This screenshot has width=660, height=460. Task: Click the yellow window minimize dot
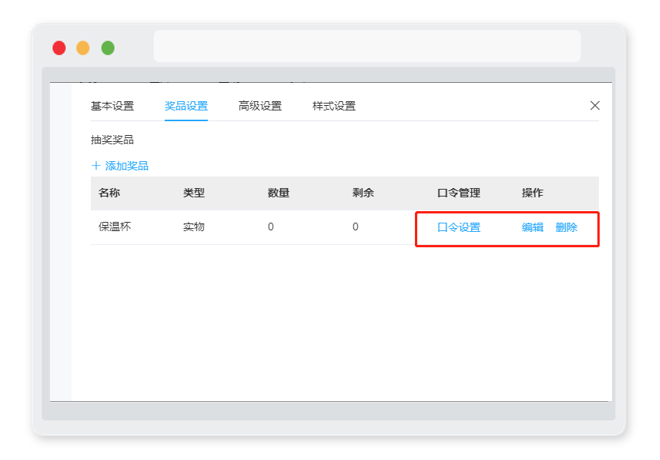click(83, 48)
